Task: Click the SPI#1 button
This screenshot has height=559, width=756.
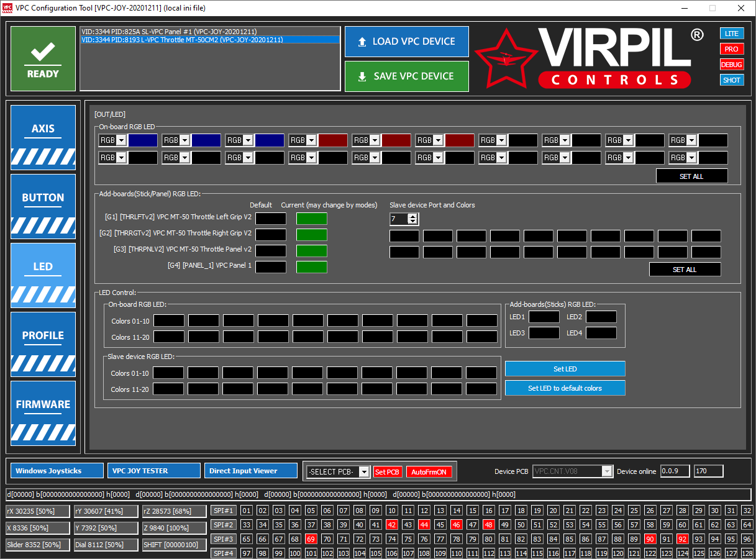Action: [224, 511]
